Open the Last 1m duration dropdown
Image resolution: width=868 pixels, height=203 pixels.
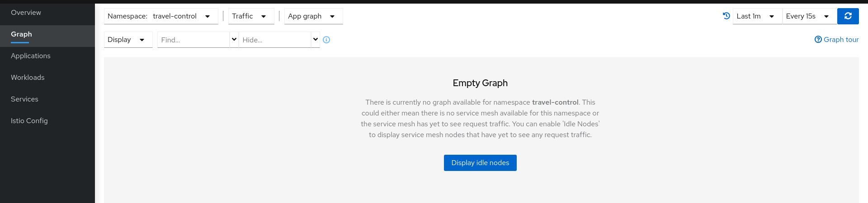pos(757,16)
